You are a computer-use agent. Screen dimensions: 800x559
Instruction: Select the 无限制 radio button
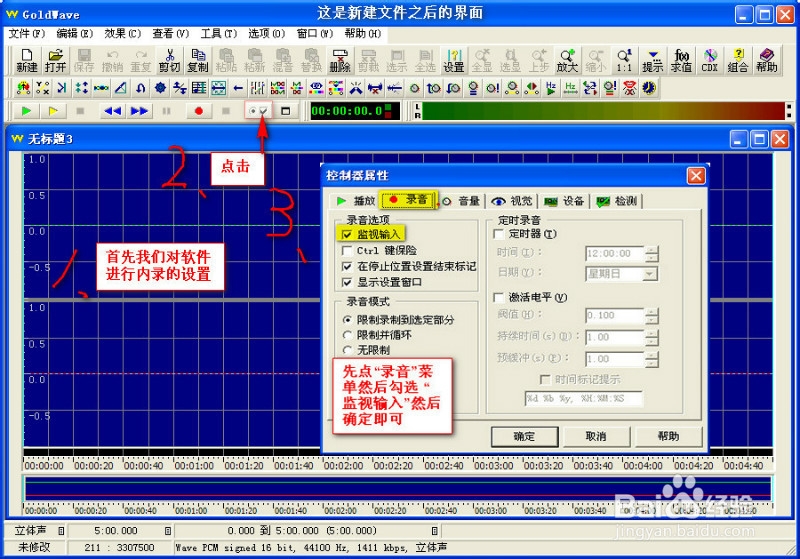pyautogui.click(x=347, y=350)
